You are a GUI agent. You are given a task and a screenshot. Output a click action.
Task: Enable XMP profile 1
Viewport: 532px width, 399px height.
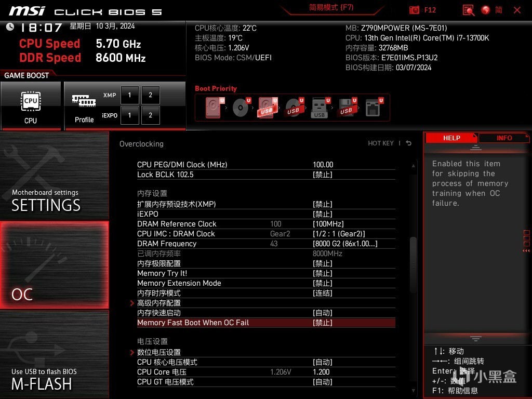coord(129,95)
